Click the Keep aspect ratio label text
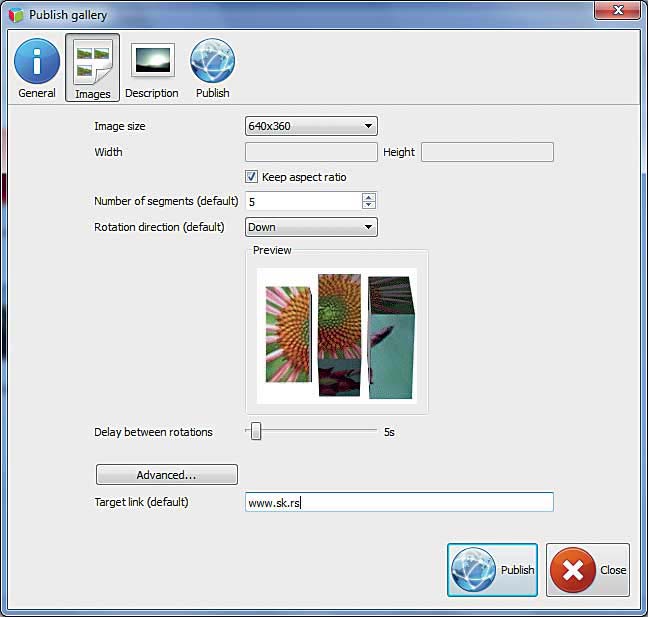648x617 pixels. (x=304, y=177)
